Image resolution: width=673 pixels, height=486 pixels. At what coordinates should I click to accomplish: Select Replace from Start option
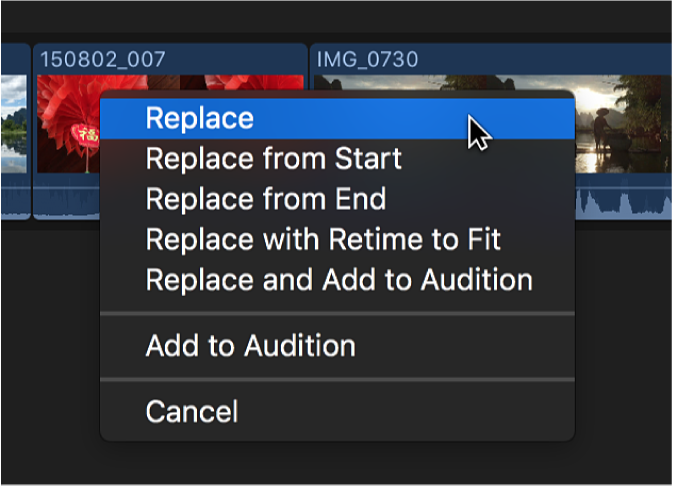coord(273,158)
